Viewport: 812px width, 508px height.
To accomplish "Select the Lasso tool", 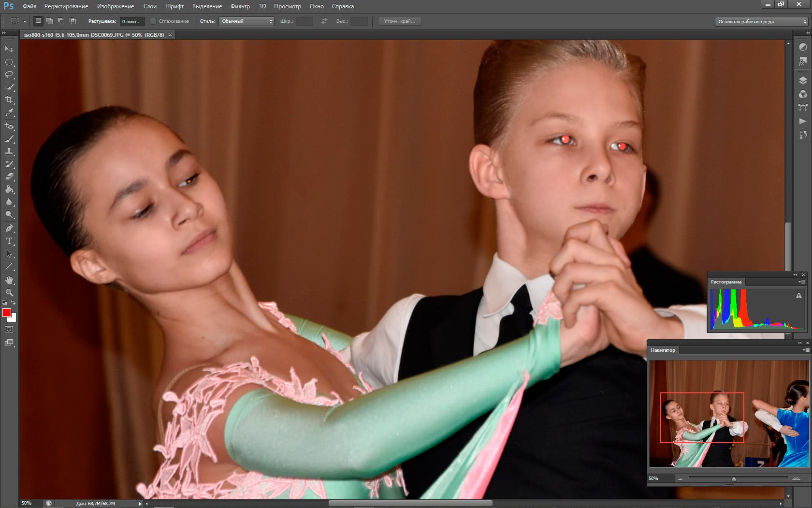I will 9,75.
